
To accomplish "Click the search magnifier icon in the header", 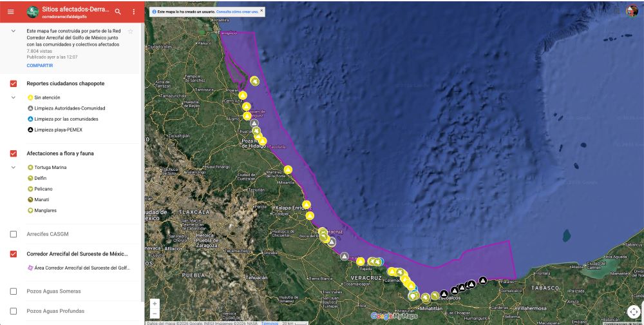I will coord(118,12).
